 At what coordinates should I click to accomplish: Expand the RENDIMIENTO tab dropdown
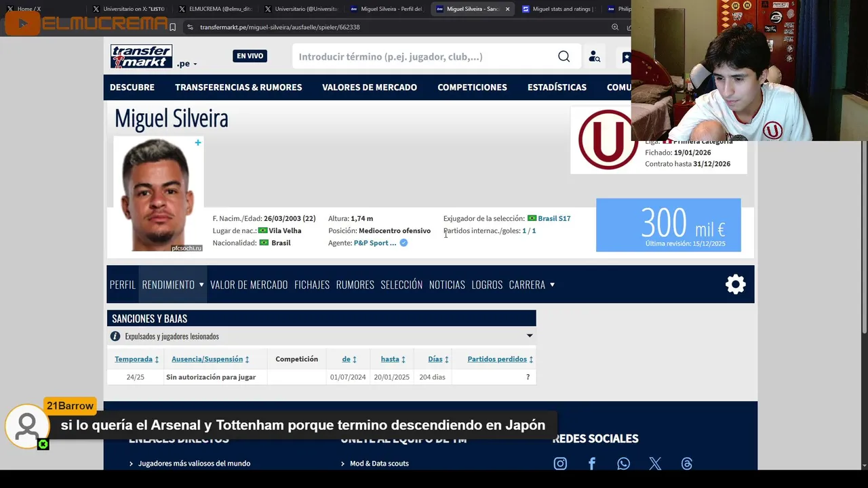pyautogui.click(x=173, y=285)
